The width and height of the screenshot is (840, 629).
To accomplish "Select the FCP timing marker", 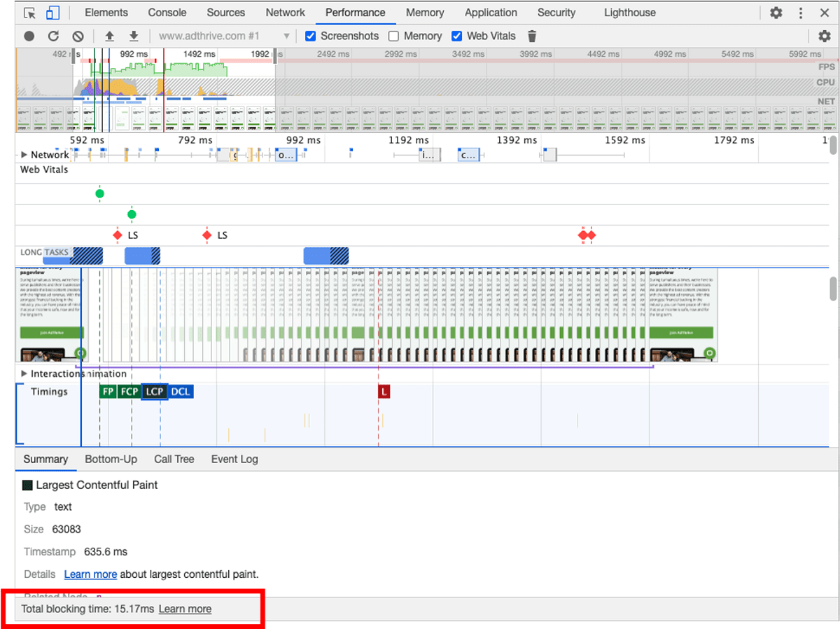I will [129, 392].
